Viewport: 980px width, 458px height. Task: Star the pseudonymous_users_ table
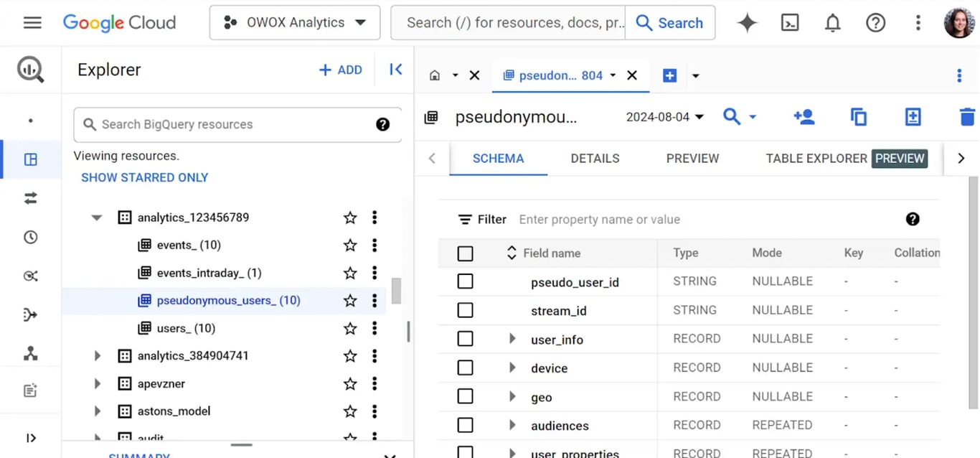(x=350, y=301)
